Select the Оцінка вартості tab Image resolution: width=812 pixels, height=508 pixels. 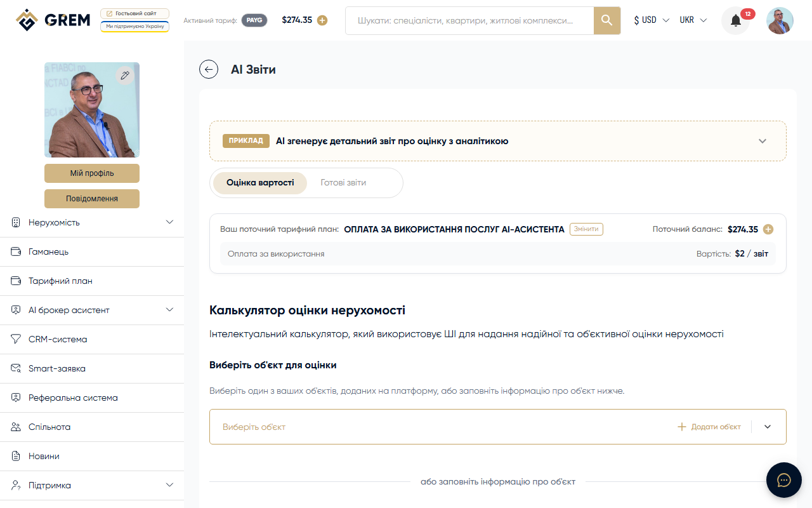pos(259,182)
